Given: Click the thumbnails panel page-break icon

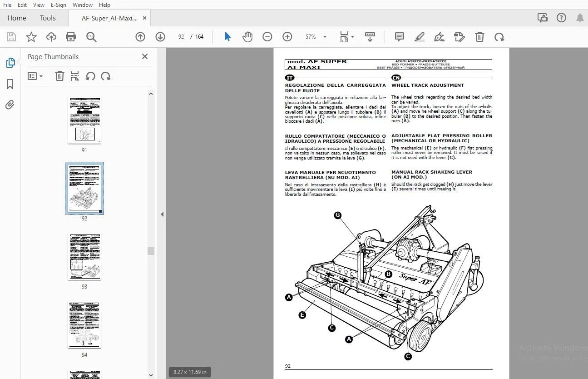Looking at the screenshot, I should point(75,76).
